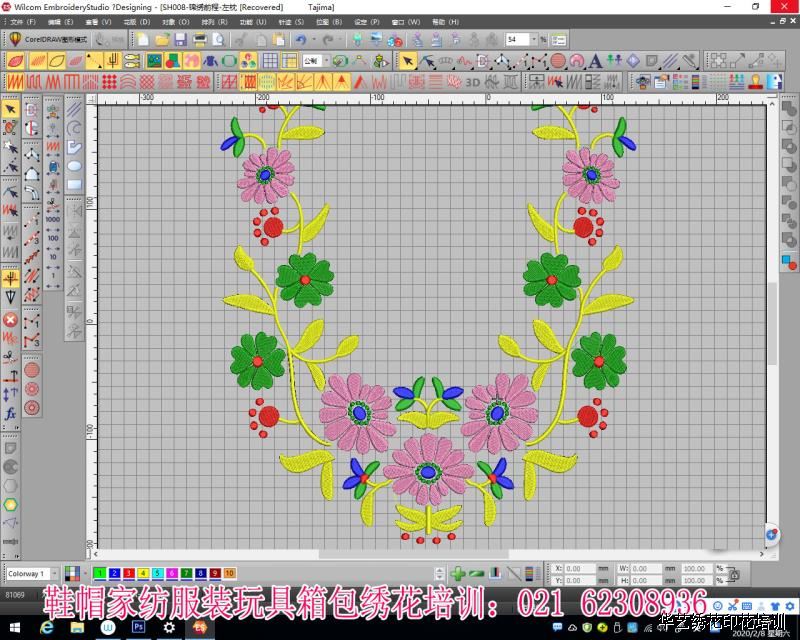The width and height of the screenshot is (800, 640).
Task: Print the embroidery design
Action: pyautogui.click(x=199, y=39)
